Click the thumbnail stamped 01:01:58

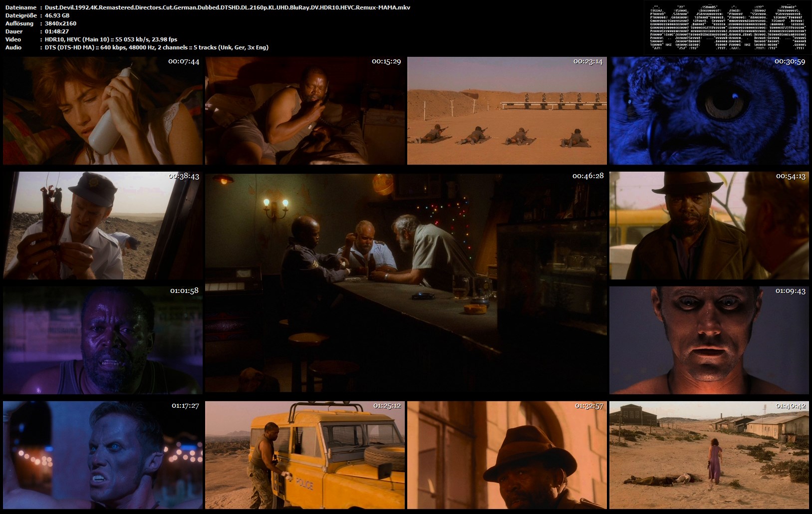(x=103, y=340)
